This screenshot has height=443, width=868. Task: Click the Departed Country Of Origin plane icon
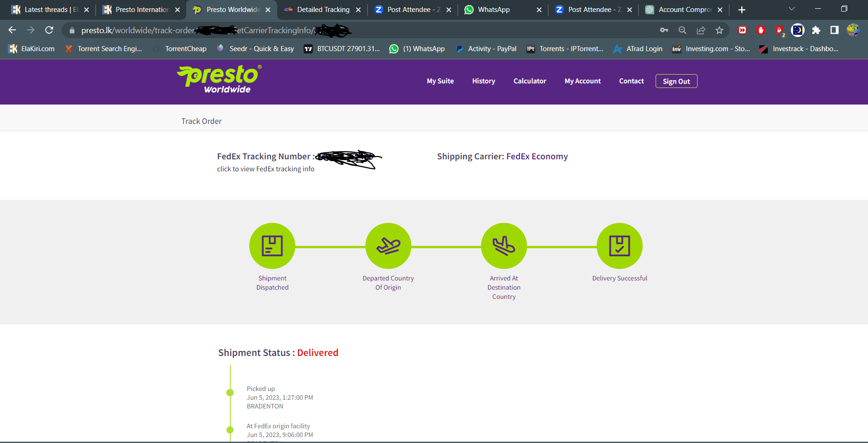pyautogui.click(x=388, y=246)
